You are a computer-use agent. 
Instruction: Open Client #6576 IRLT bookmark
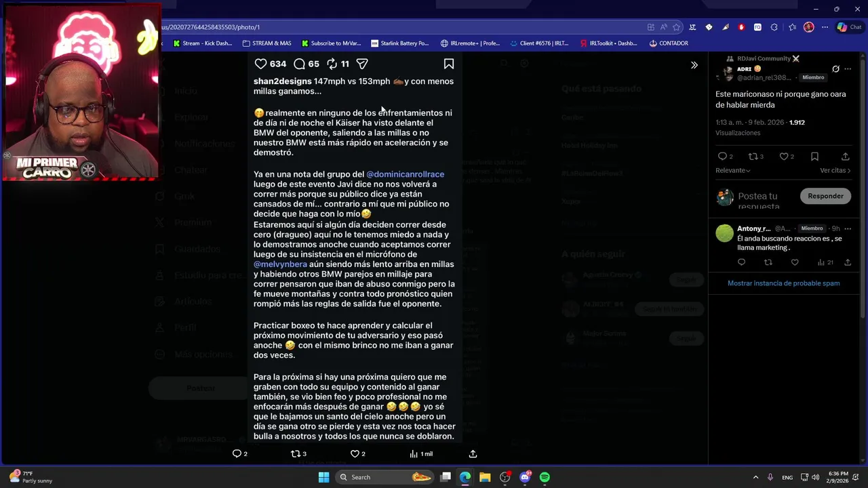coord(539,43)
